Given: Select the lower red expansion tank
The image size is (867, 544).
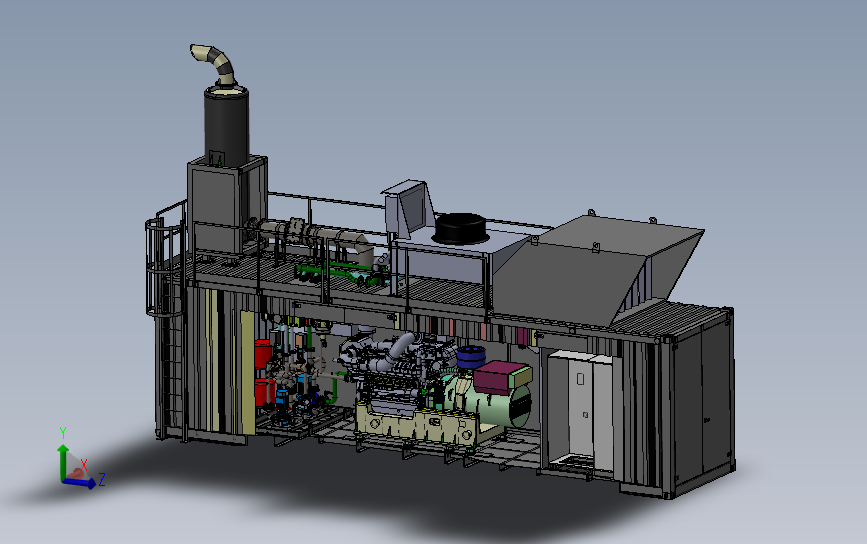Looking at the screenshot, I should pos(263,393).
